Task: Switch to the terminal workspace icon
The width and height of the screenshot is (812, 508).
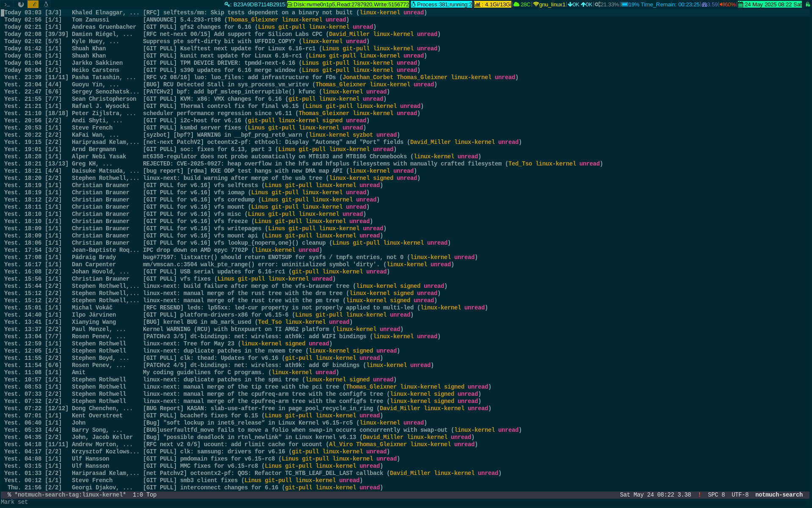Action: 7,4
